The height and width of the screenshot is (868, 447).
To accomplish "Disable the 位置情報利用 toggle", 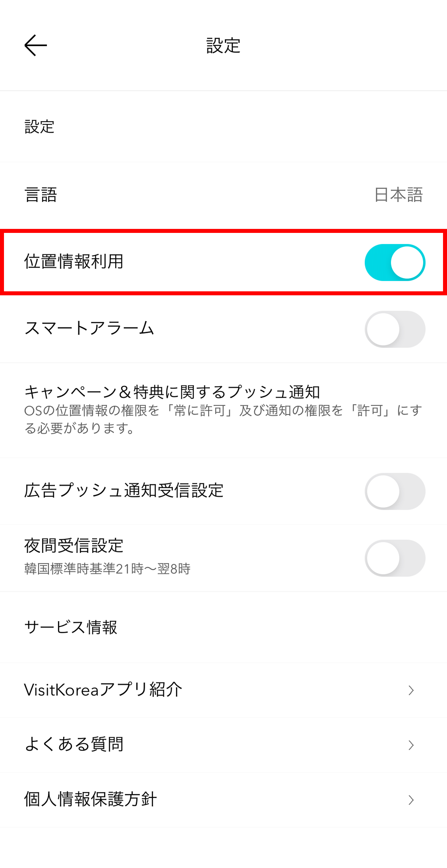I will coord(395,262).
